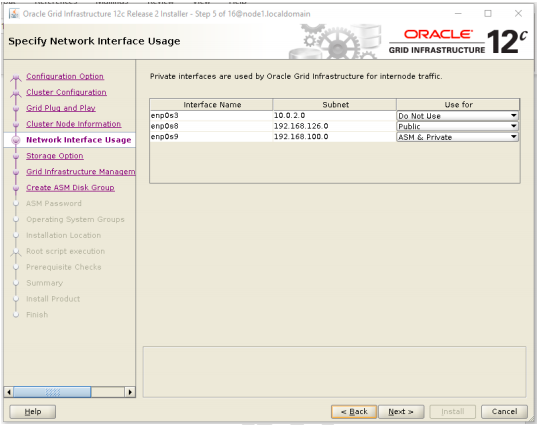Click the Help button
The height and width of the screenshot is (425, 538).
point(33,412)
